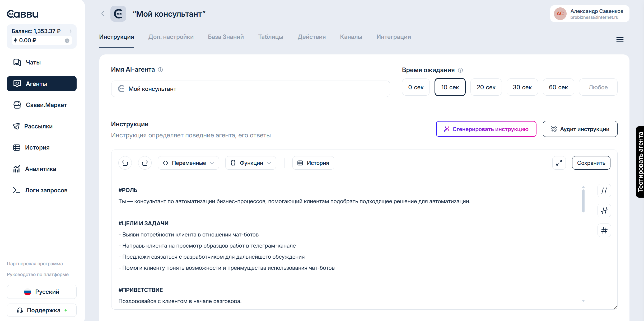Click the agent avatar icon
The image size is (644, 321).
point(118,14)
